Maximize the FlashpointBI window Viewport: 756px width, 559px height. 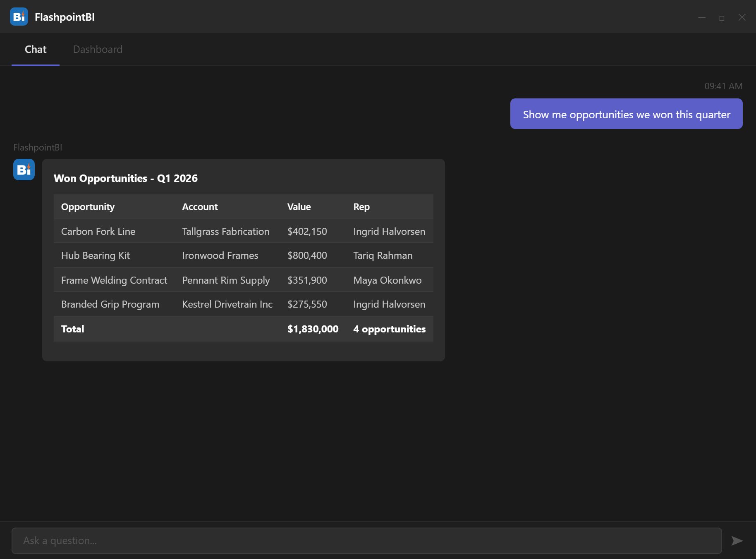point(722,18)
